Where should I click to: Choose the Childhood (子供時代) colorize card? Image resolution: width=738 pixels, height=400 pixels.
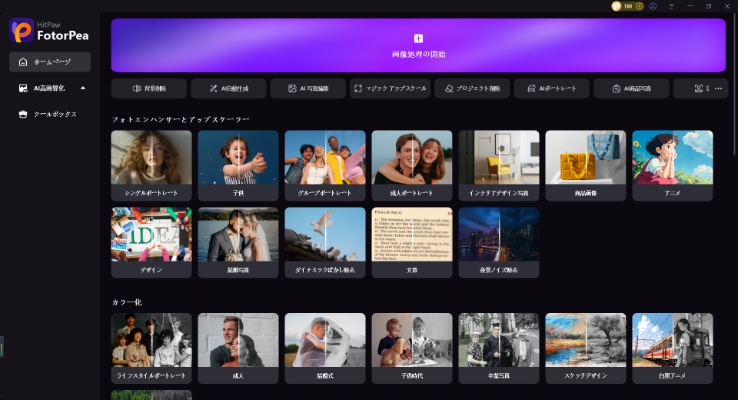412,348
